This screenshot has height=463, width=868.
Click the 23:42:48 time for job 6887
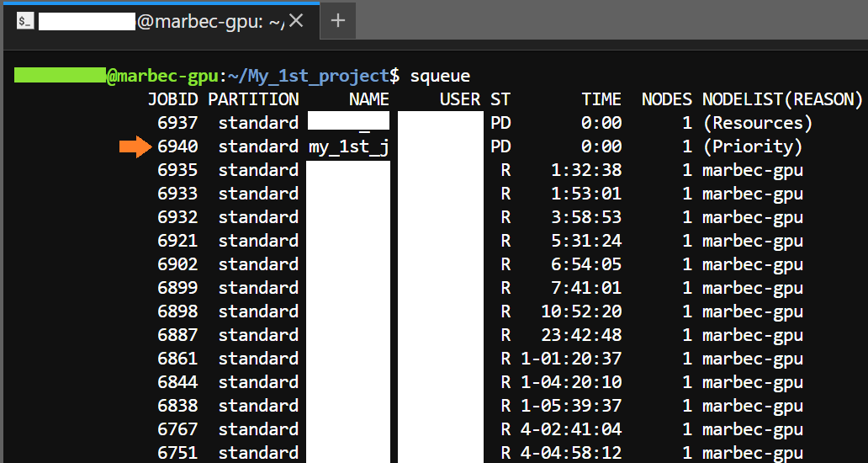[581, 335]
